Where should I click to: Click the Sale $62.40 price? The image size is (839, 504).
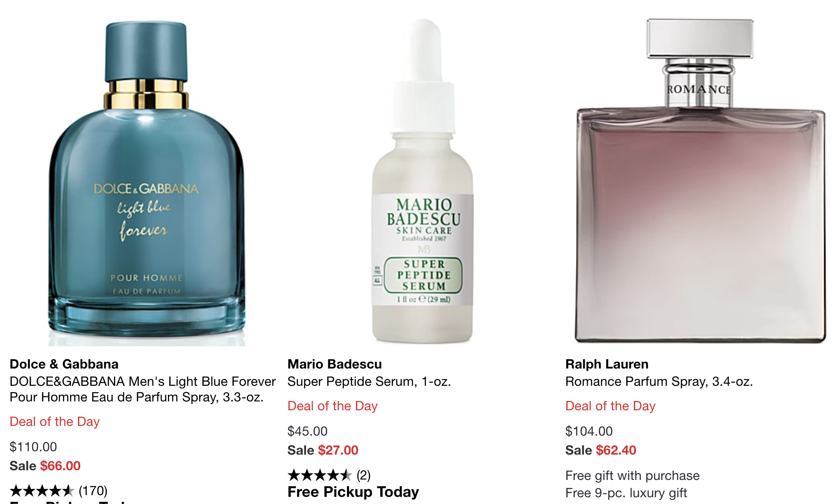pyautogui.click(x=601, y=450)
